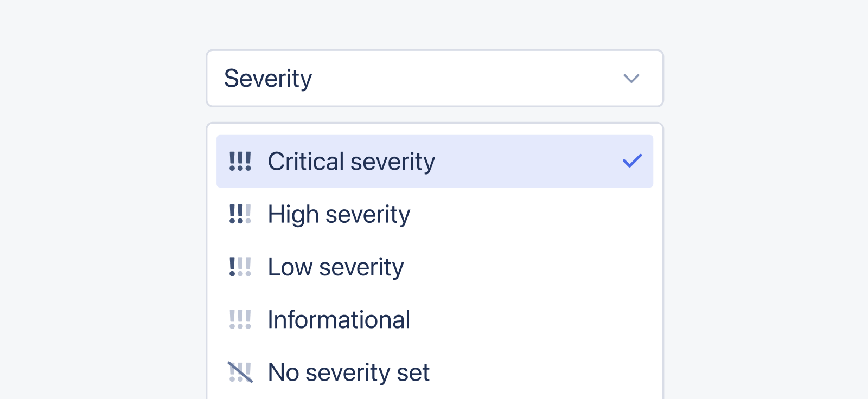Choose High severity from the list
This screenshot has height=399, width=868.
pyautogui.click(x=435, y=214)
